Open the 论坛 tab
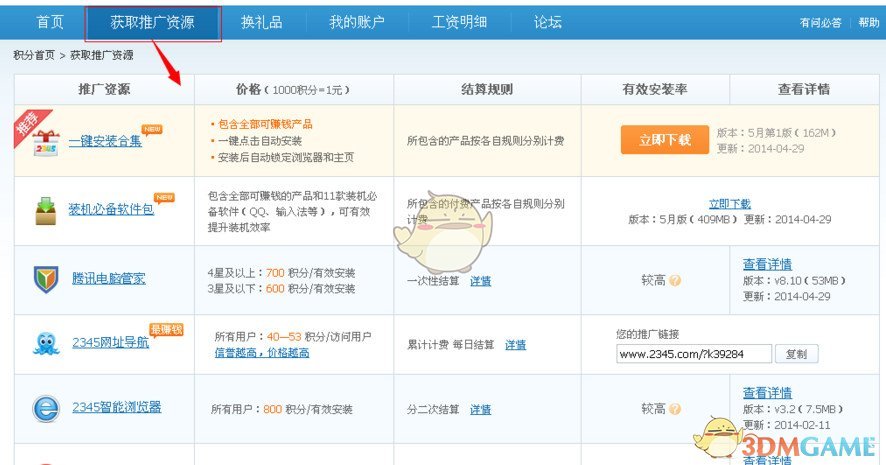Screen dimensions: 886x465 point(548,22)
